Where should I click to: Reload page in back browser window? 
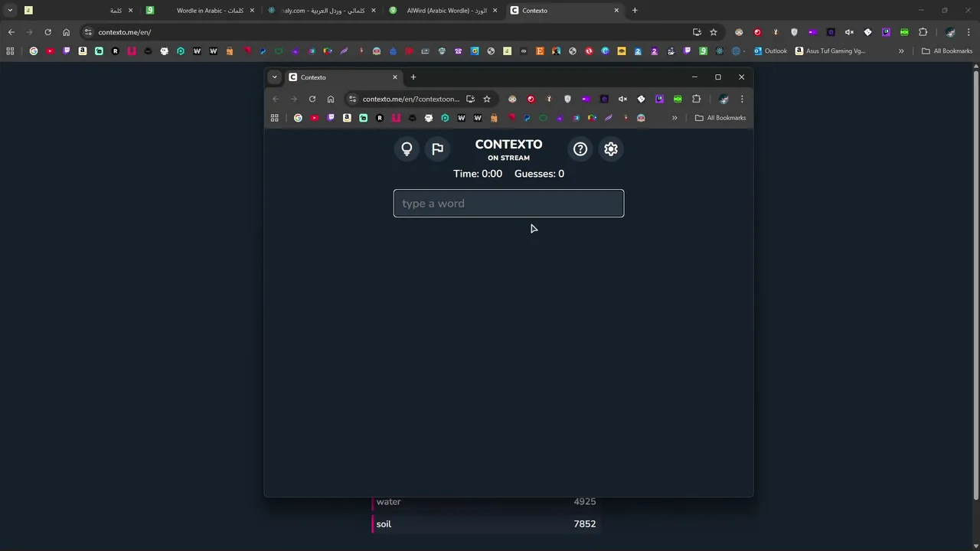pyautogui.click(x=47, y=32)
